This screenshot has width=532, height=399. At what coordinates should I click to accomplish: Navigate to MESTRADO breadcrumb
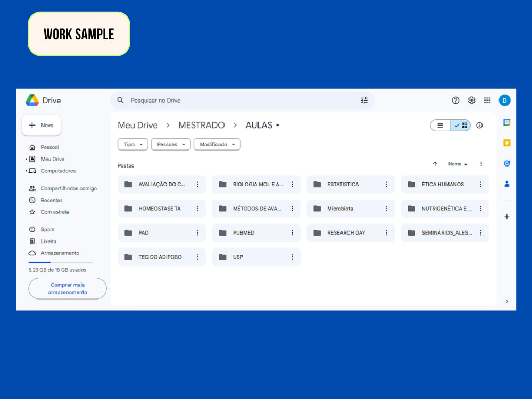(202, 126)
